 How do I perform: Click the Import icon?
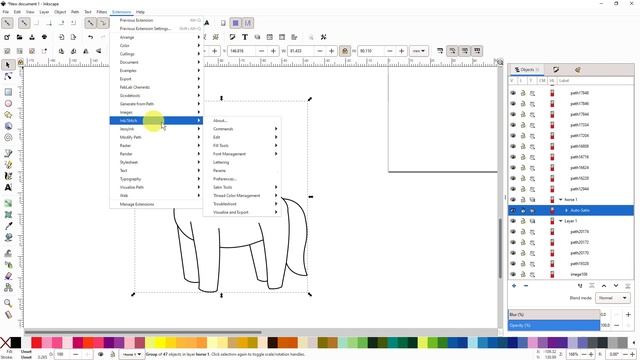[x=61, y=37]
